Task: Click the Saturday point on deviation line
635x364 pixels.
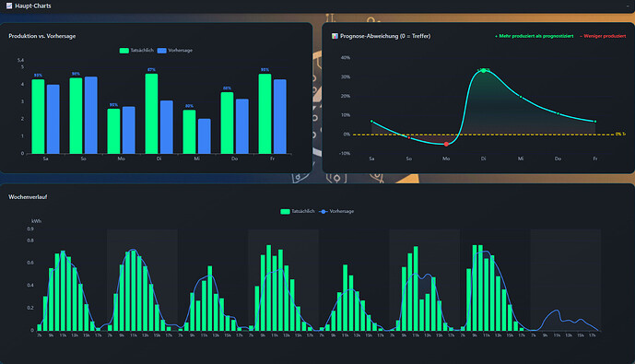Action: (371, 121)
